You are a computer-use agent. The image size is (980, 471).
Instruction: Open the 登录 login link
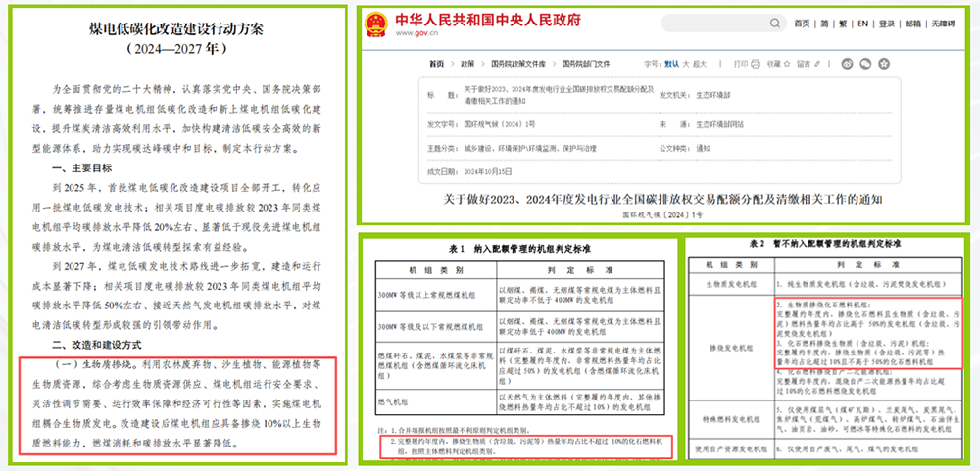[x=886, y=24]
